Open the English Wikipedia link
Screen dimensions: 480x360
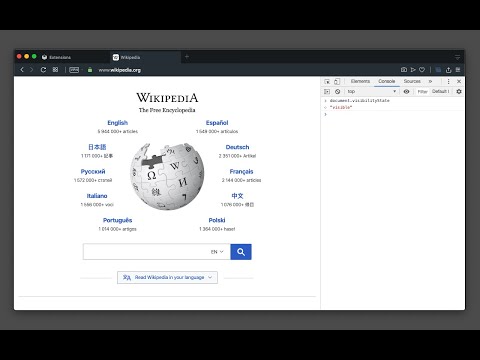point(117,123)
